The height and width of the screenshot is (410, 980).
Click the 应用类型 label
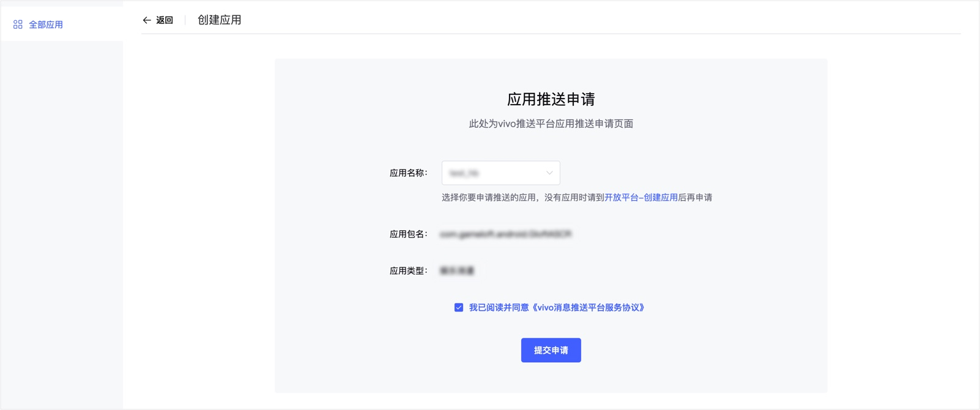coord(408,271)
